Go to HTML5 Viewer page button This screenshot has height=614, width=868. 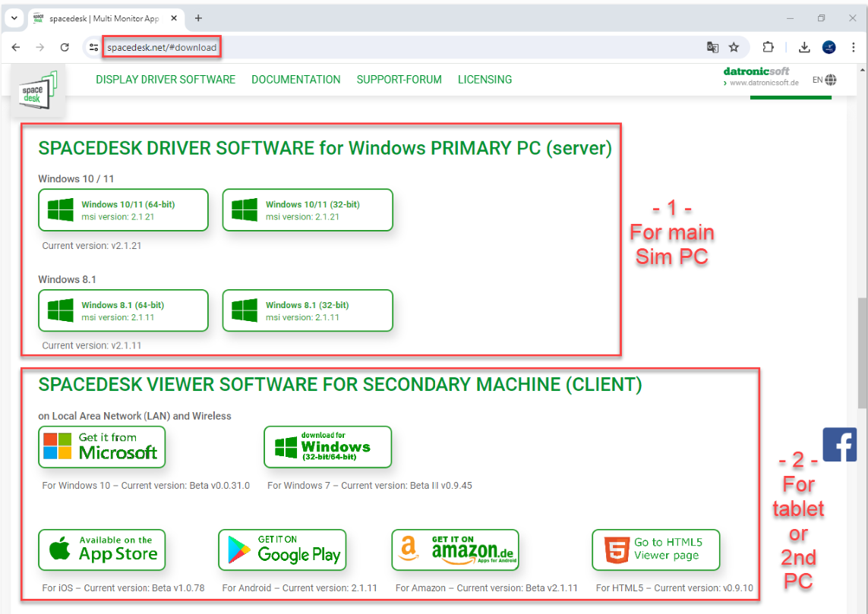[x=656, y=549]
